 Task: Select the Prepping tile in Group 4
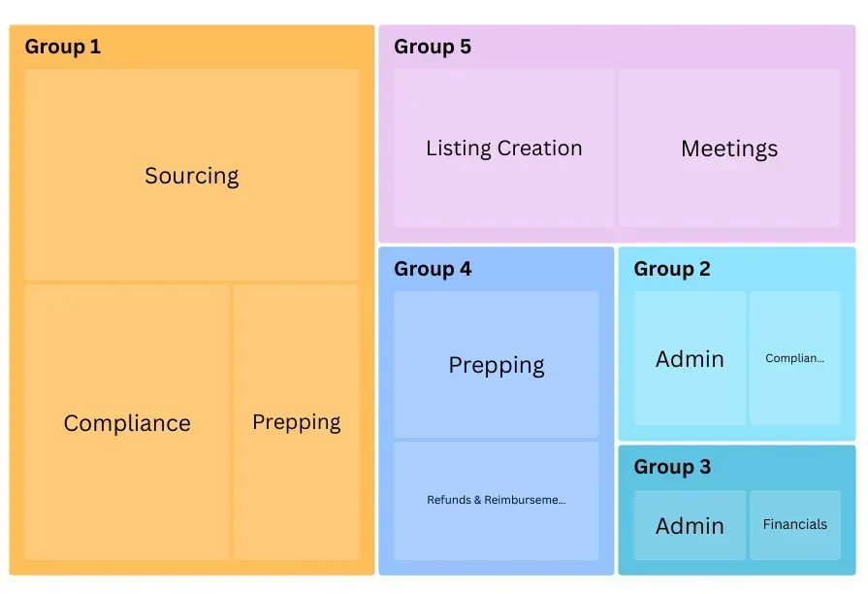point(496,365)
